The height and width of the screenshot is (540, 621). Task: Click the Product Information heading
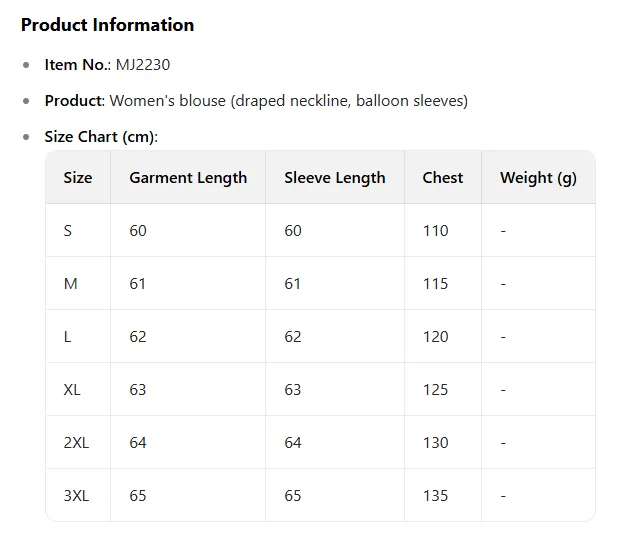coord(107,25)
